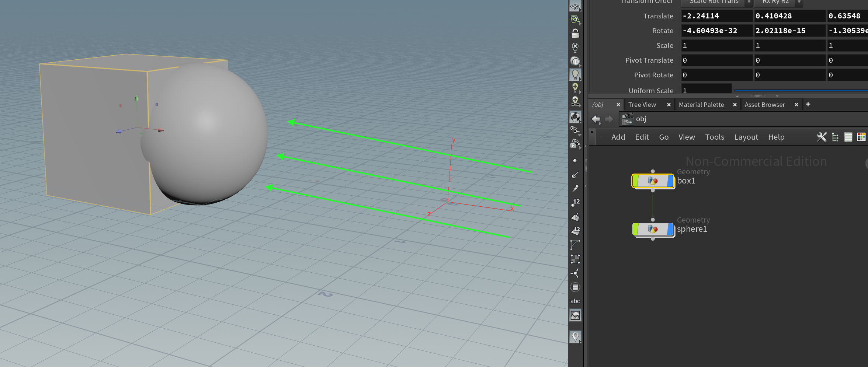Toggle the curve hulls display icon
Image resolution: width=868 pixels, height=367 pixels.
coord(575,245)
